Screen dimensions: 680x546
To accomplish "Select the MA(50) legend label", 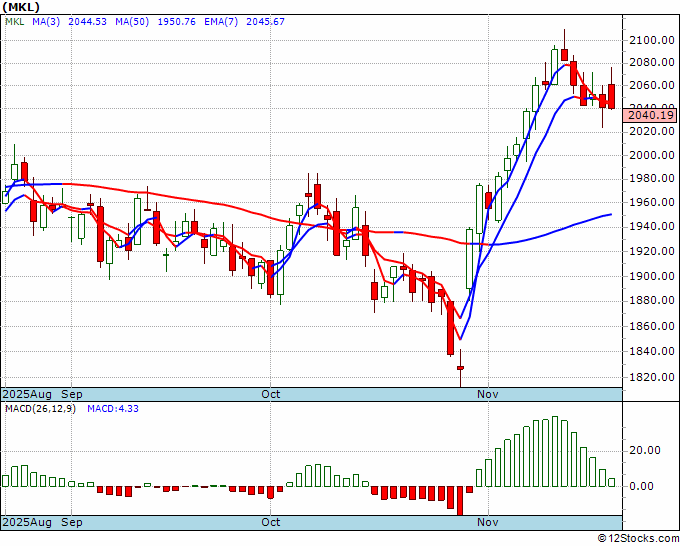I will tap(132, 22).
